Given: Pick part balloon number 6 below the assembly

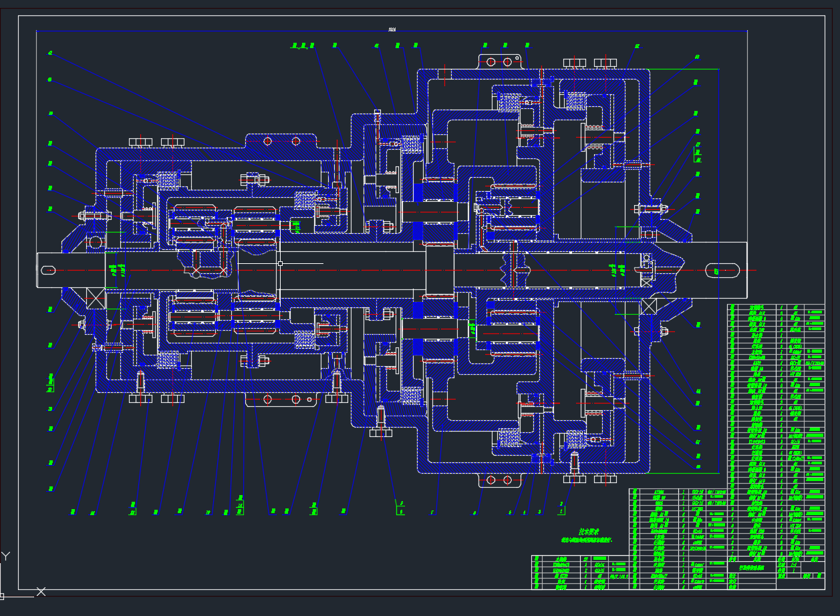Looking at the screenshot, I should [474, 513].
